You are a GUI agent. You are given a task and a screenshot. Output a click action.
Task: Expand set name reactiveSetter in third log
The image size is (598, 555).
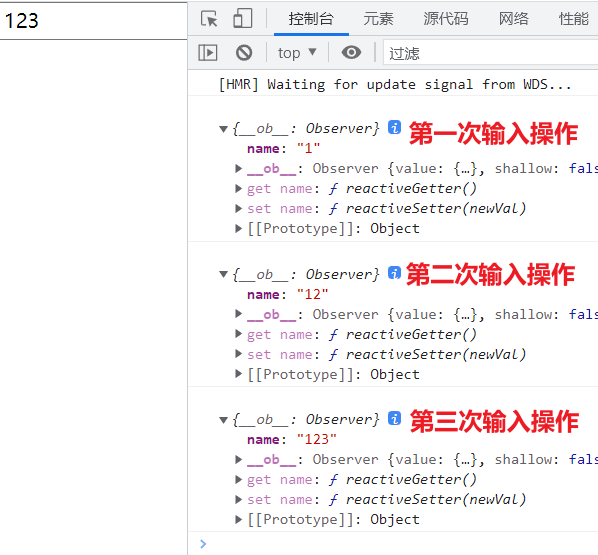tap(238, 499)
